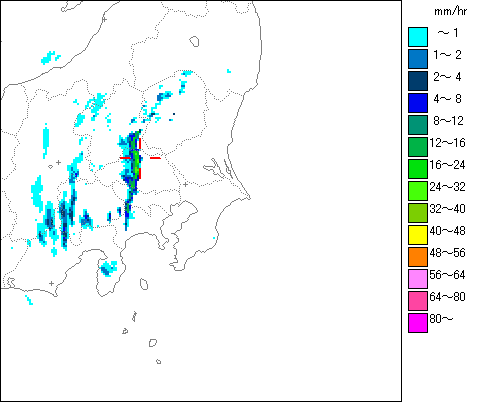Select the 1~2 mm/hr blue swatch
The image size is (484, 402).
point(418,59)
